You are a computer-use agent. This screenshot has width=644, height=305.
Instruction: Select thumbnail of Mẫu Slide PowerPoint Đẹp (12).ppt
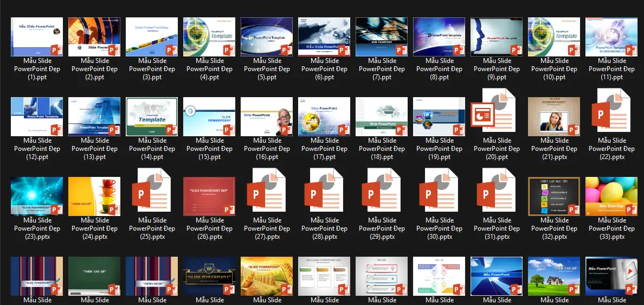[x=37, y=117]
